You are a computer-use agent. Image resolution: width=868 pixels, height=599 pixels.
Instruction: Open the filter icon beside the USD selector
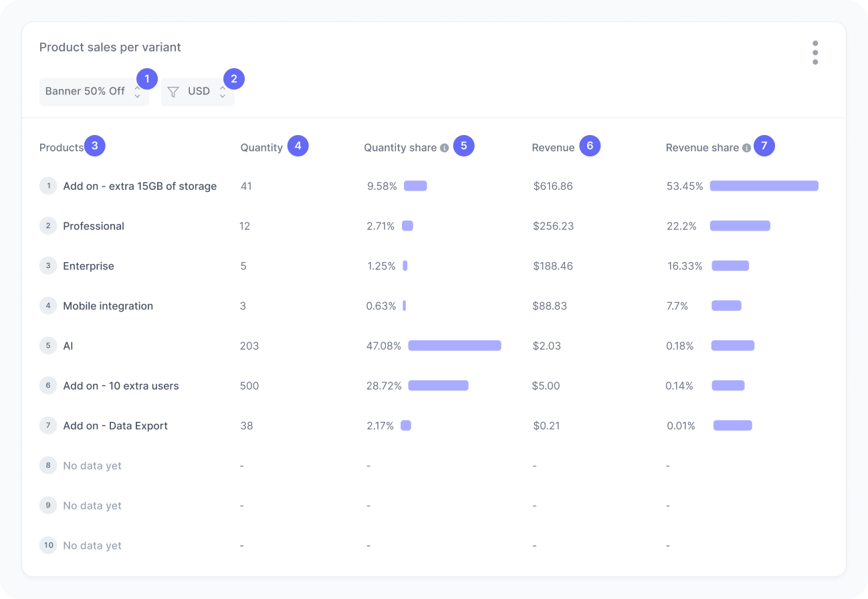173,92
